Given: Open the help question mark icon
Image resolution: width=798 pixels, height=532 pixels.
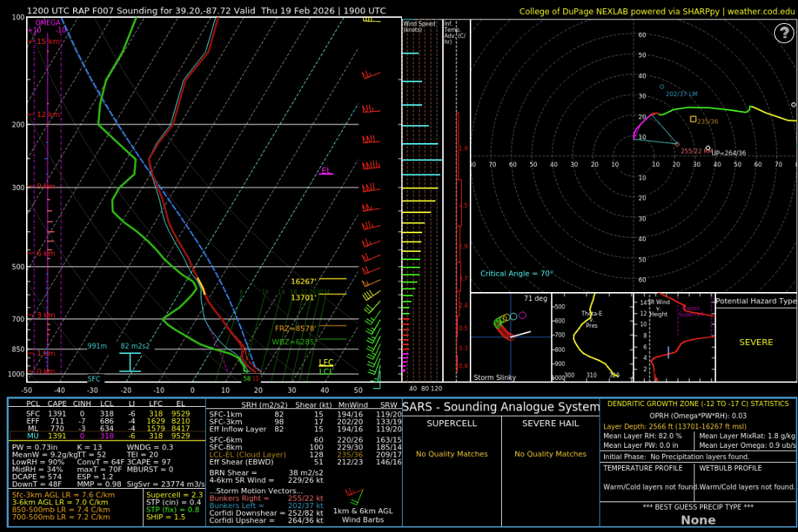Looking at the screenshot, I should [x=784, y=34].
